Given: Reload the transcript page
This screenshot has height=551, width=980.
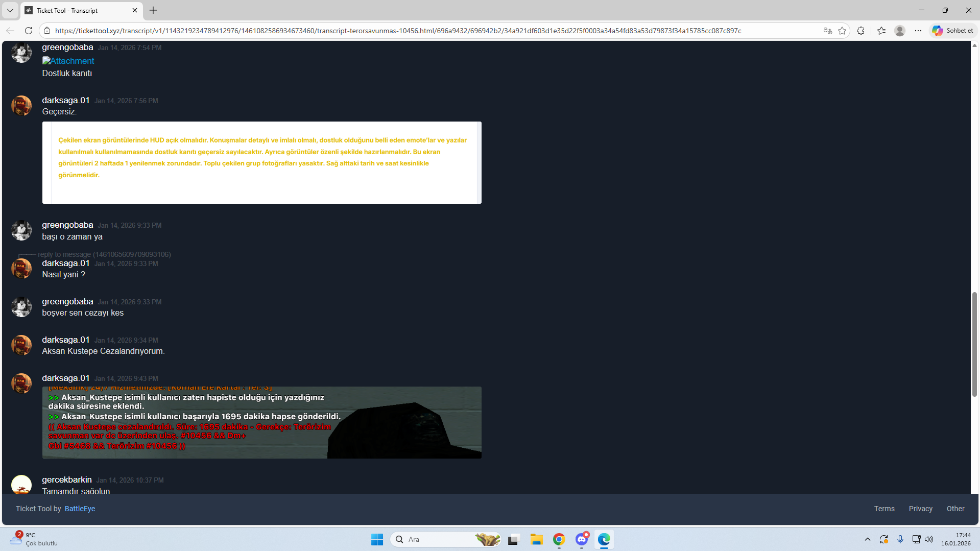Looking at the screenshot, I should 29,31.
